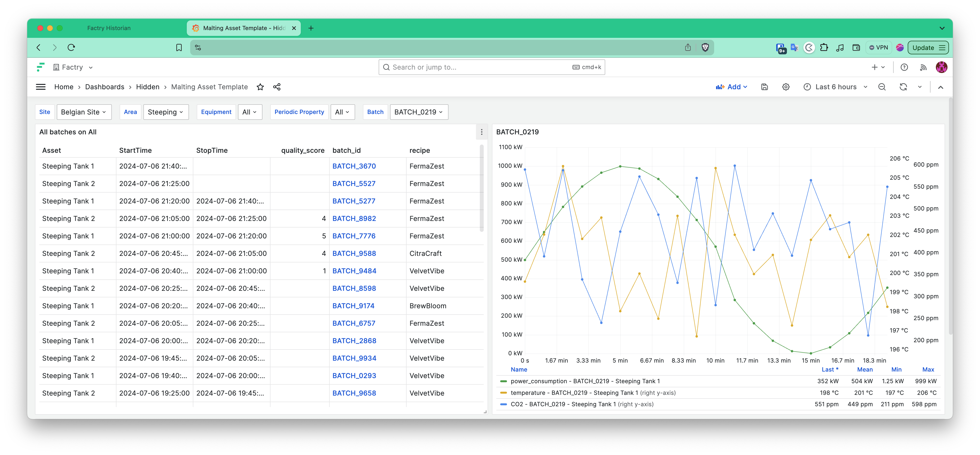Viewport: 980px width, 455px height.
Task: Open dashboard settings gear
Action: click(786, 87)
